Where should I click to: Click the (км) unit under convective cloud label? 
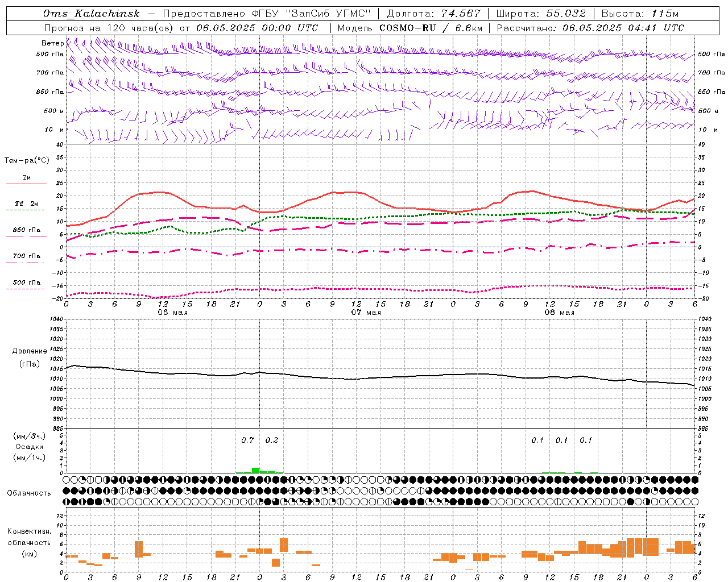coord(30,554)
